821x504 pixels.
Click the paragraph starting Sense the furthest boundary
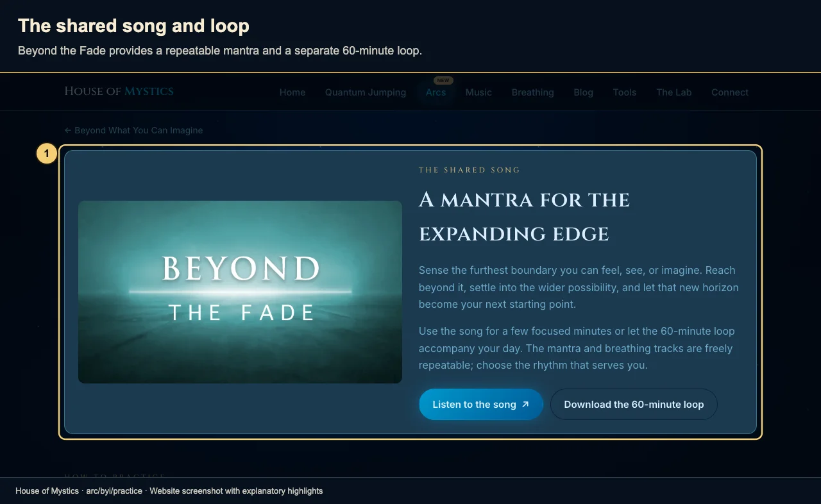579,287
